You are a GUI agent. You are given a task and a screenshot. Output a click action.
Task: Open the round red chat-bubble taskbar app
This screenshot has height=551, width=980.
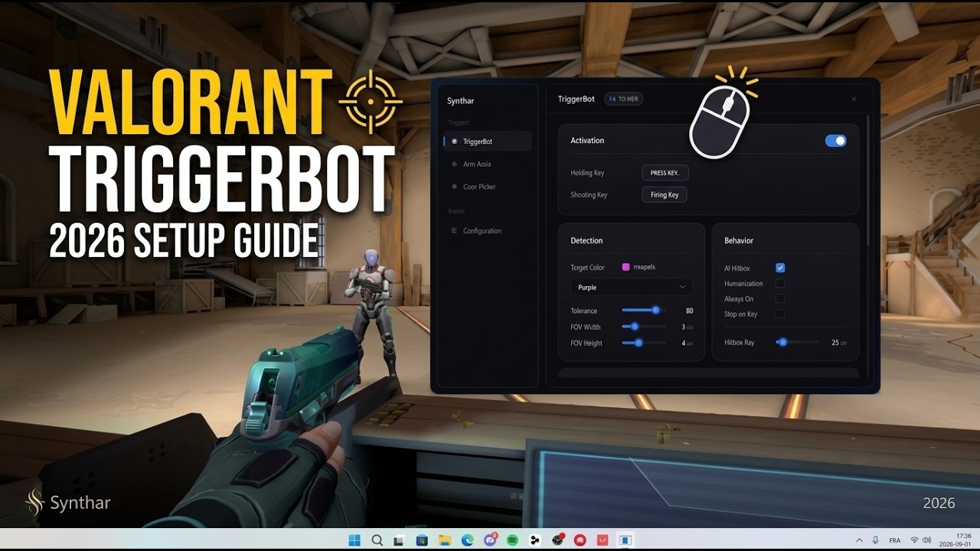pyautogui.click(x=580, y=540)
